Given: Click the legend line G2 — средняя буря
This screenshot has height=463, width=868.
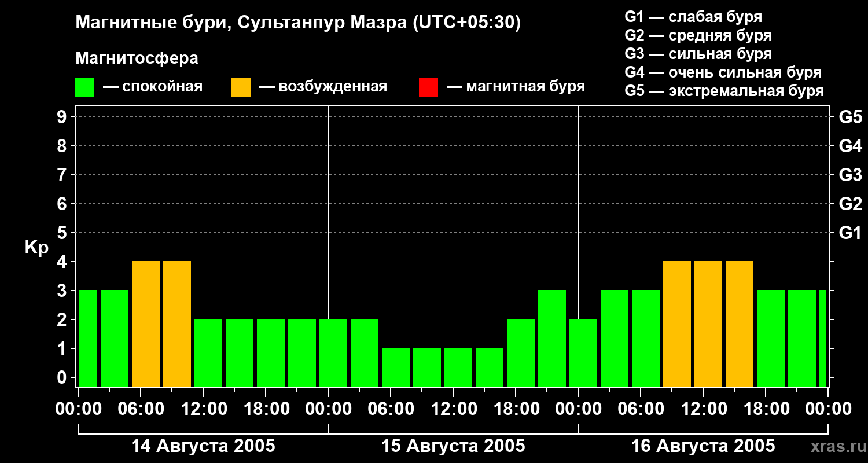Looking at the screenshot, I should (x=698, y=35).
